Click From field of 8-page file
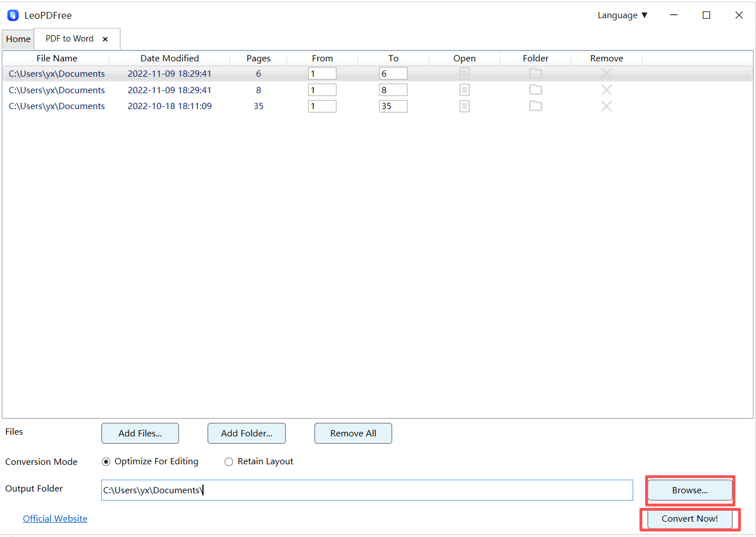This screenshot has height=537, width=756. point(322,90)
